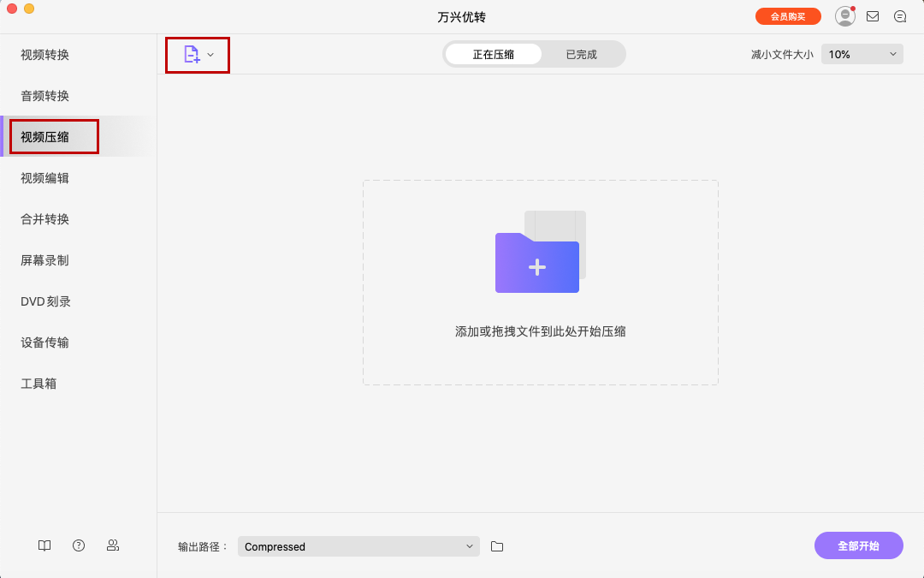The height and width of the screenshot is (578, 924).
Task: Click the user guide book icon
Action: click(44, 545)
